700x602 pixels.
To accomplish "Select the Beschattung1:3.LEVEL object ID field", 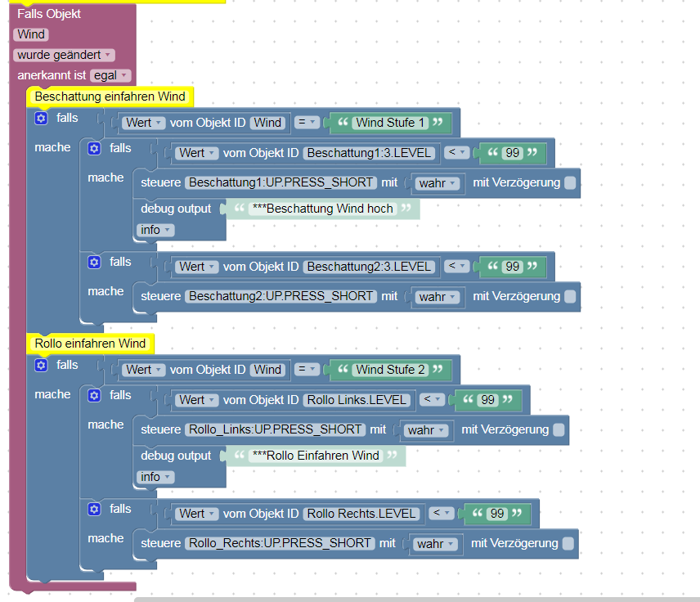I will coord(369,153).
